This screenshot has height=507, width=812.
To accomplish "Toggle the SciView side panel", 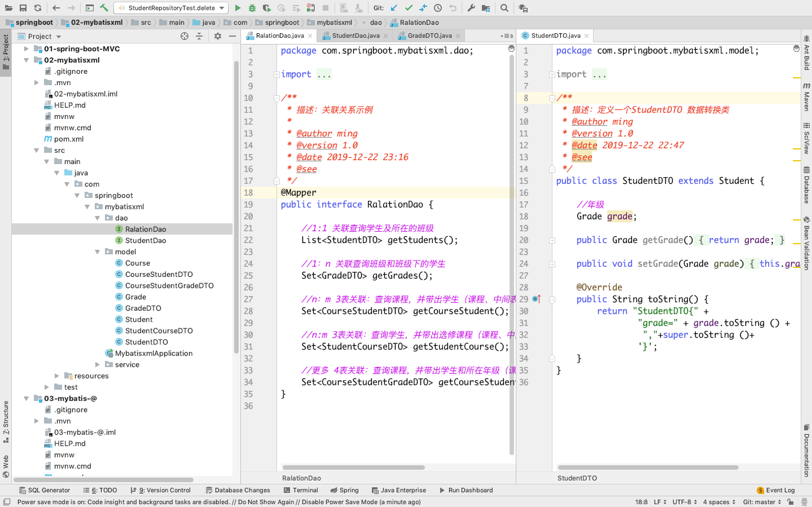I will pos(806,139).
